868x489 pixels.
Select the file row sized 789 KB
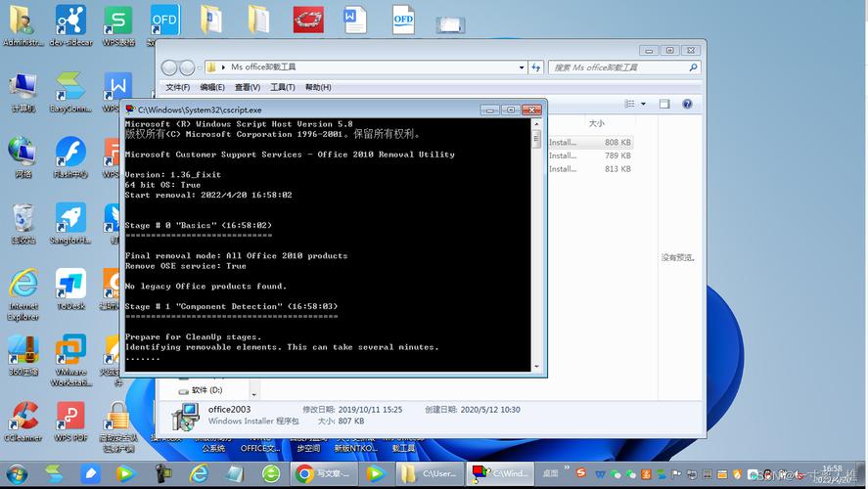click(590, 156)
